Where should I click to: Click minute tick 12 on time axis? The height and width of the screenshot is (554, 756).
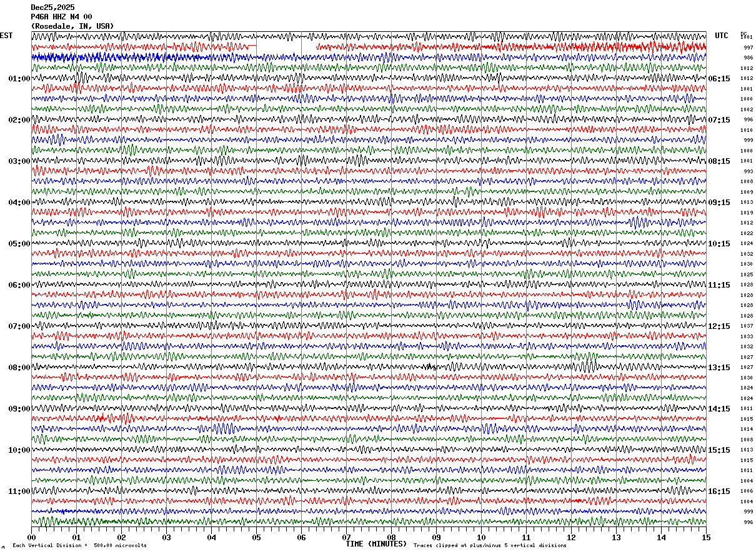[x=571, y=537]
